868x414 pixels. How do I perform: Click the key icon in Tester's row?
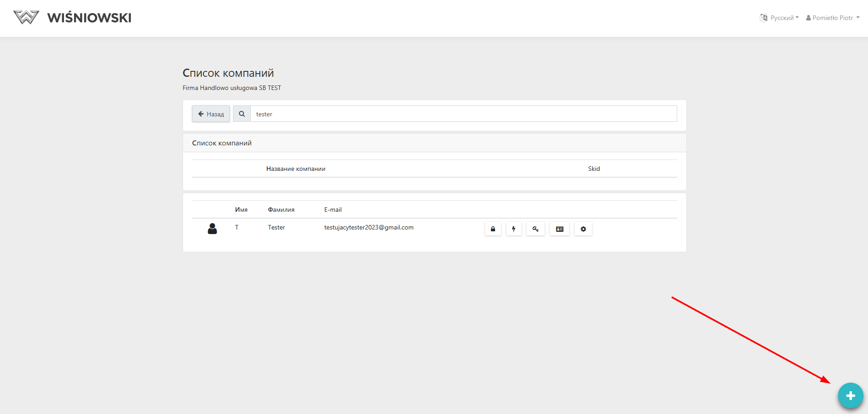click(536, 229)
